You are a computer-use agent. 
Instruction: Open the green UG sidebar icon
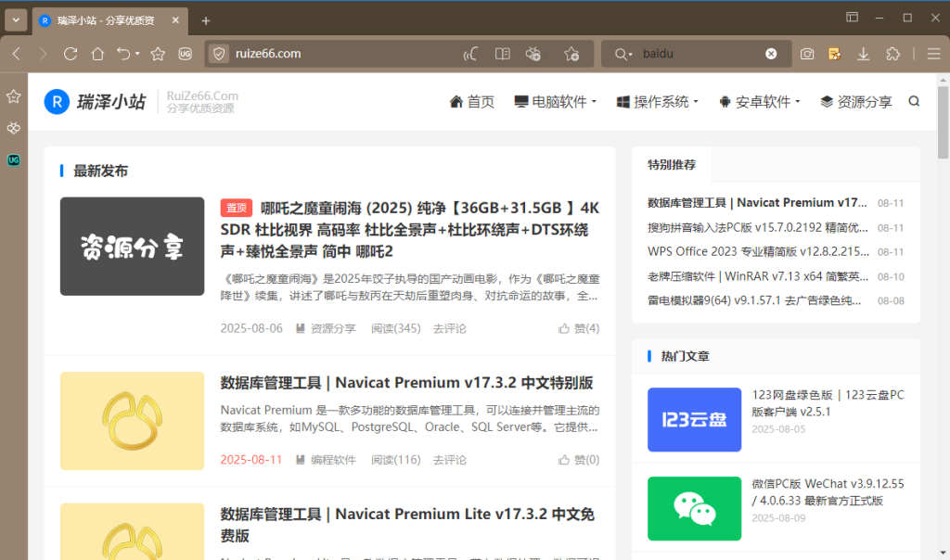13,159
